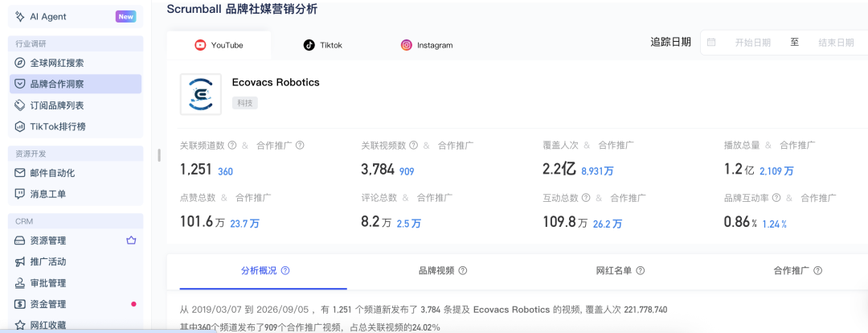Image resolution: width=868 pixels, height=333 pixels.
Task: Click the compass icon for 全球网红搜索
Action: coord(20,64)
